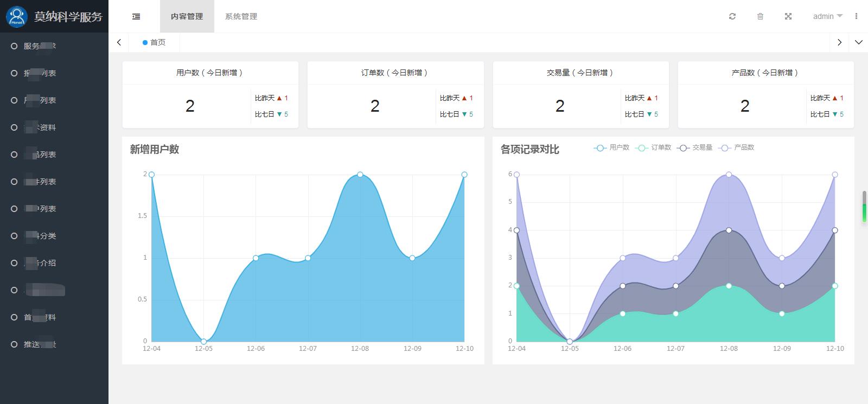Hide 交易量 series via legend
This screenshot has width=868, height=404.
pyautogui.click(x=695, y=148)
